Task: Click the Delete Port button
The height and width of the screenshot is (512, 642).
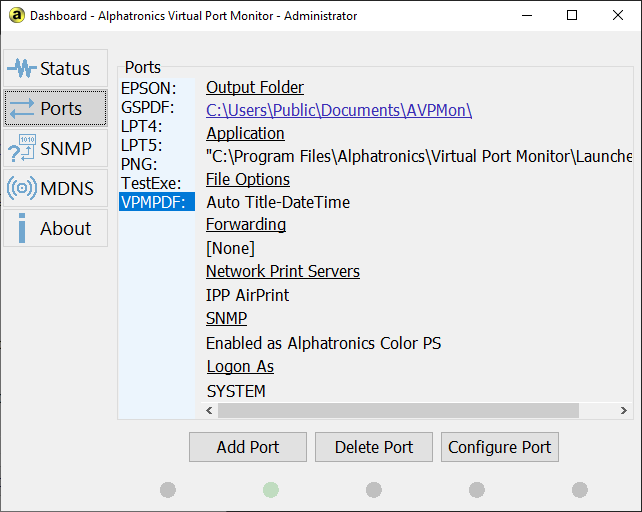Action: click(x=374, y=447)
